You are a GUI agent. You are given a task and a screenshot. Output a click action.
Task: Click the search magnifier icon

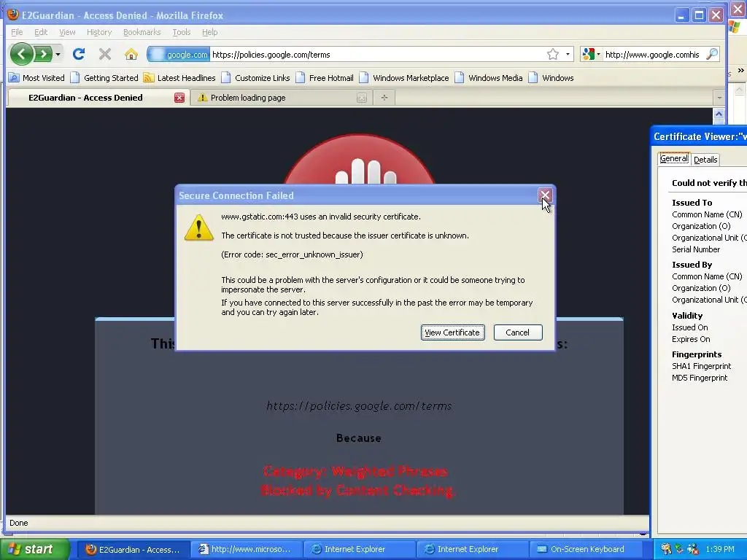point(712,54)
